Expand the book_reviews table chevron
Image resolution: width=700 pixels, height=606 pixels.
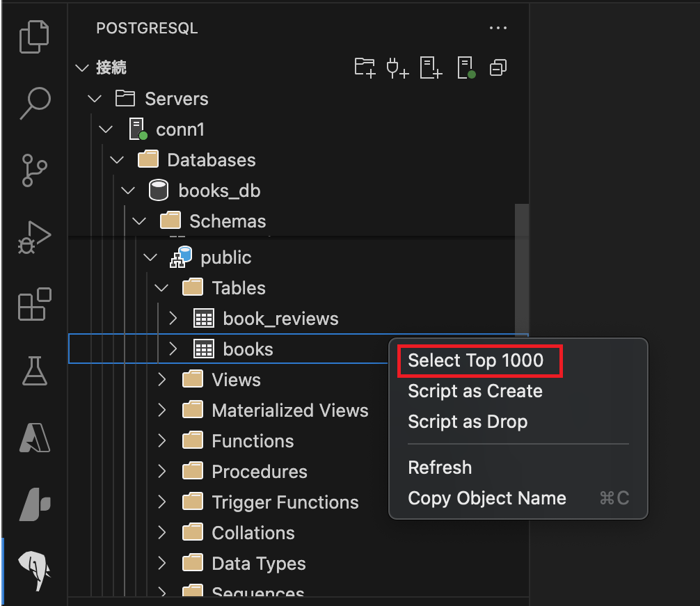pos(173,319)
